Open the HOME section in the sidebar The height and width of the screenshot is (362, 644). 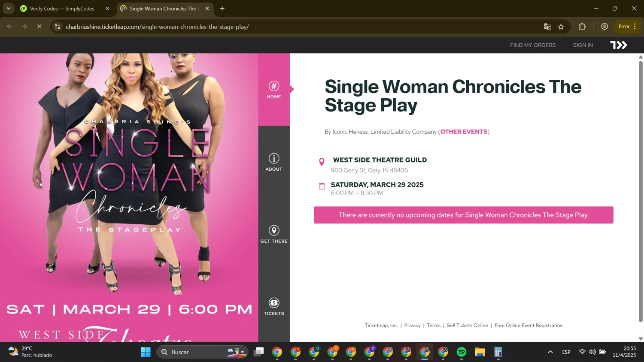[x=274, y=90]
